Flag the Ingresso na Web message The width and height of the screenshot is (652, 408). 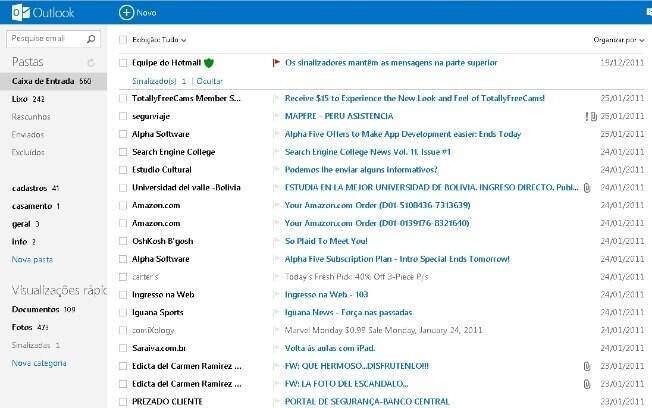coord(276,295)
